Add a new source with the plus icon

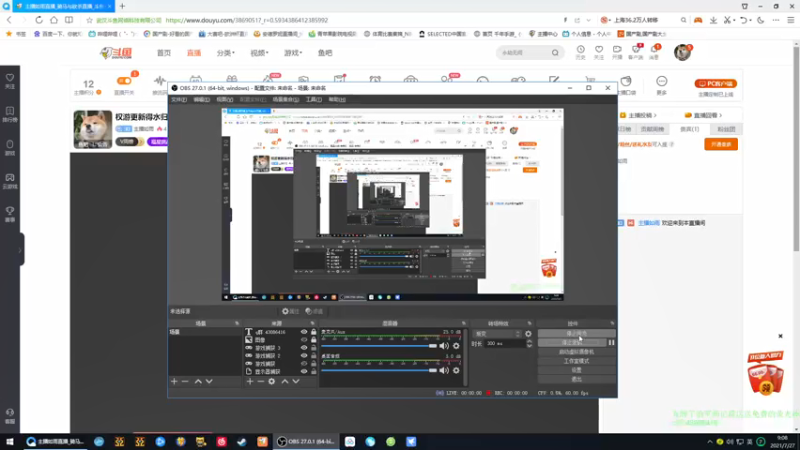[x=250, y=381]
